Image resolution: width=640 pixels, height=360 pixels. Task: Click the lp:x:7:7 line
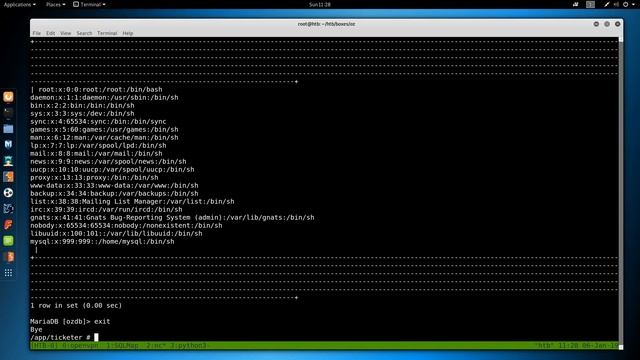tap(98, 145)
